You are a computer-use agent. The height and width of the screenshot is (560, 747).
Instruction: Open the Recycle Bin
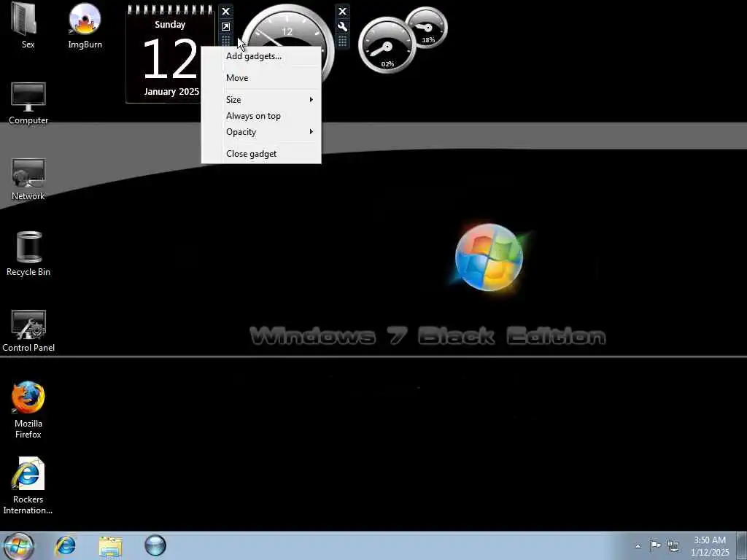[28, 254]
